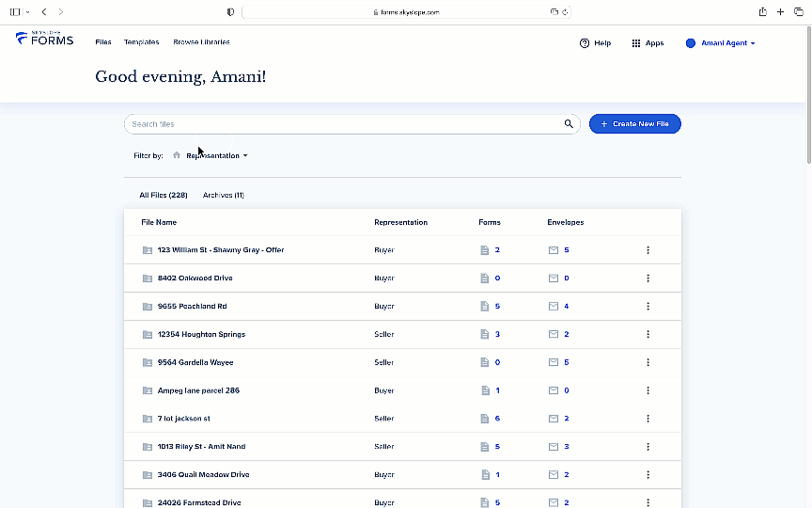Click envelope icon for 123 William St
The image size is (812, 508).
[553, 250]
